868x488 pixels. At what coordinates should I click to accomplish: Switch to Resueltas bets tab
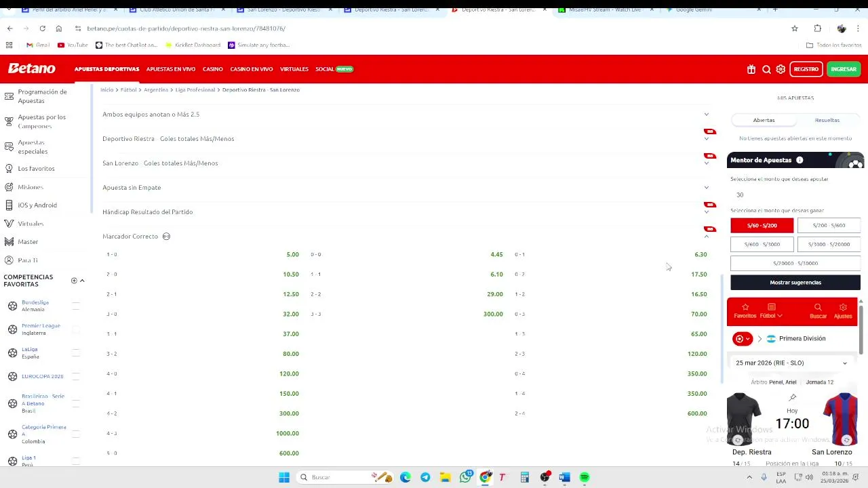click(x=827, y=120)
